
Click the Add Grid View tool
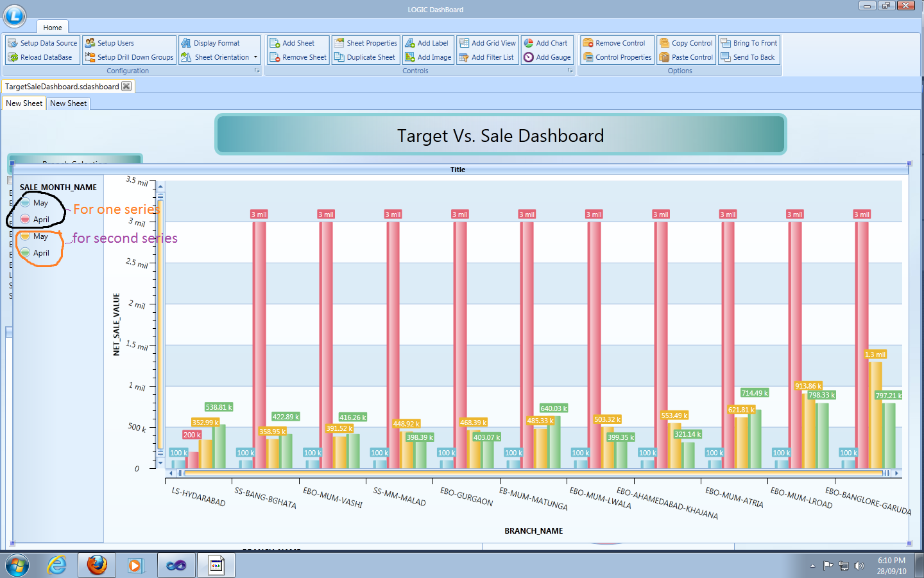coord(487,43)
